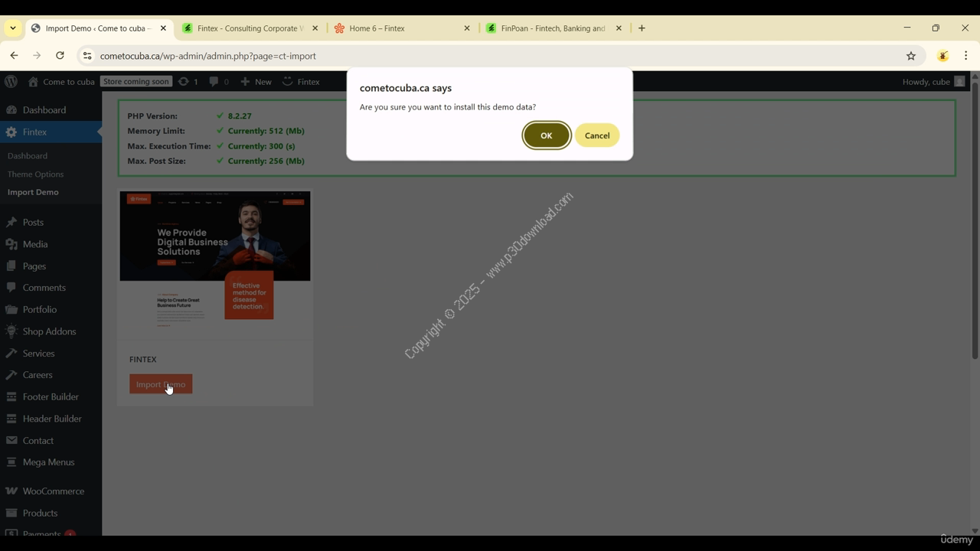Open WooCommerce in the sidebar
Image resolution: width=980 pixels, height=551 pixels.
pyautogui.click(x=51, y=491)
